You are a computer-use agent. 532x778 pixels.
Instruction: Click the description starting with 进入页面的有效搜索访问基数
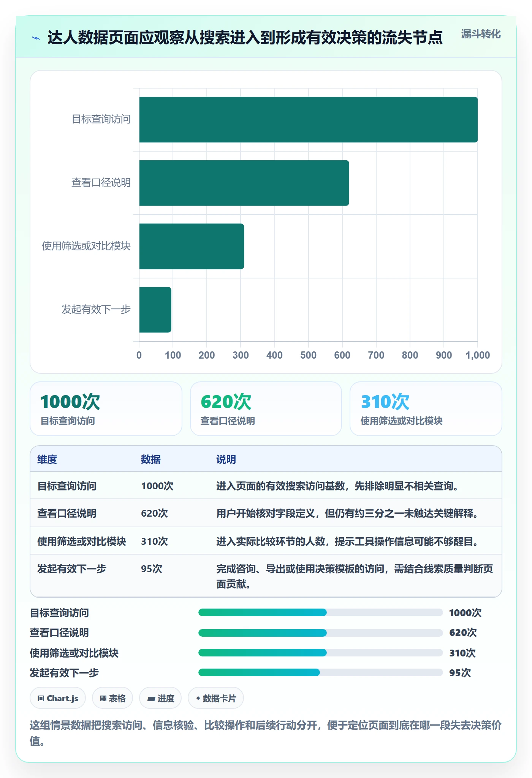tap(338, 486)
